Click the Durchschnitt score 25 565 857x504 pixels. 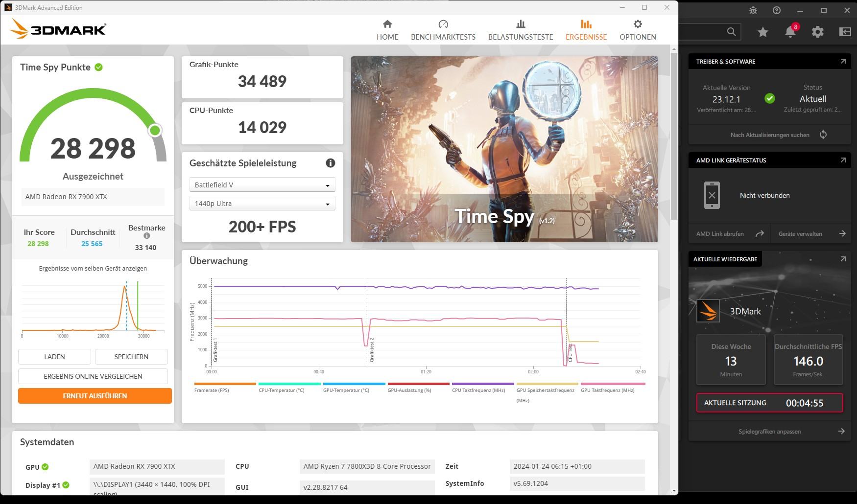[92, 244]
